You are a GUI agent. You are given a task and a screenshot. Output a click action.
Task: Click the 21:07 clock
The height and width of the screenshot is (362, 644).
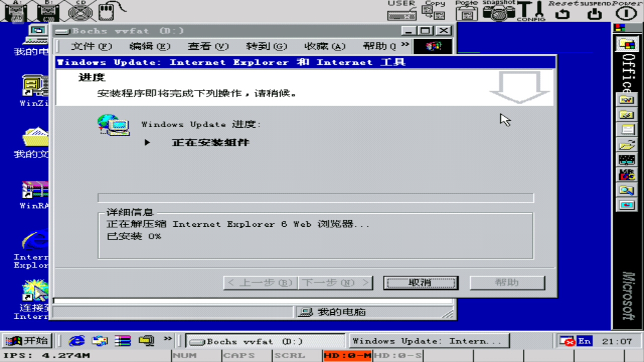click(x=617, y=341)
